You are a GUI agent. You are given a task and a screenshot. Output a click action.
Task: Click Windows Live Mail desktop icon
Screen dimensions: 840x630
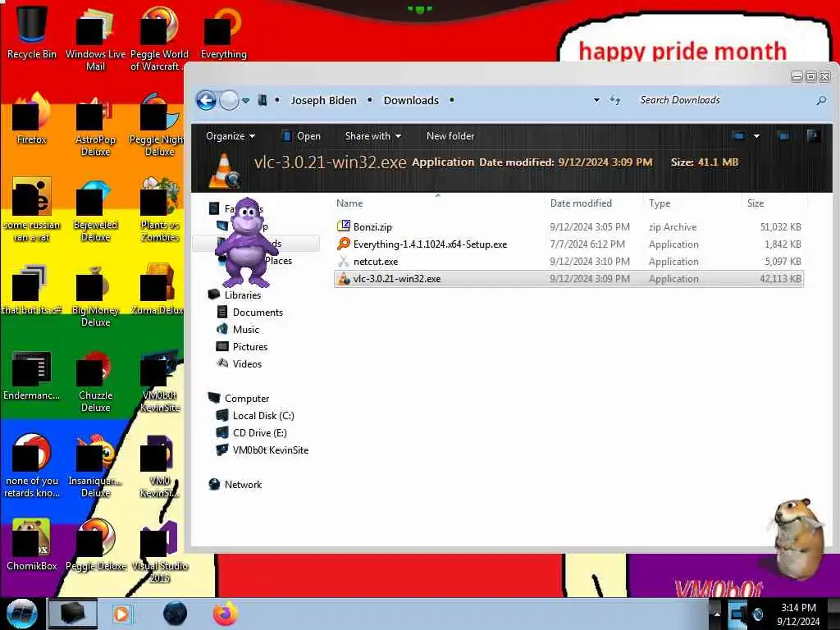coord(95,38)
